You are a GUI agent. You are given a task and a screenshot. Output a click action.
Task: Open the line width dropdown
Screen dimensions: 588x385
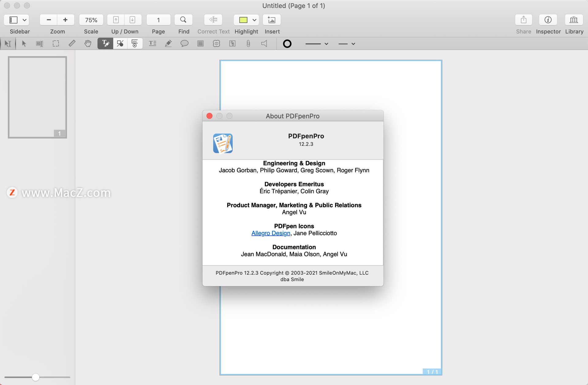tap(317, 44)
